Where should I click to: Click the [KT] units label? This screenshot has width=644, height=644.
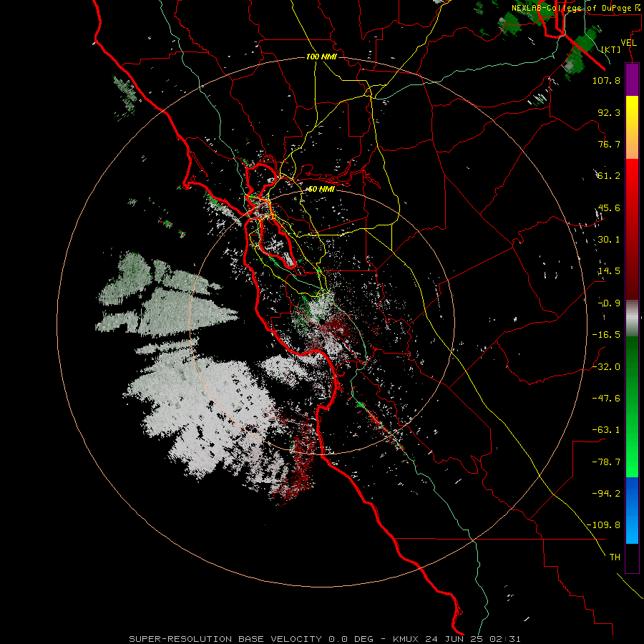pyautogui.click(x=610, y=49)
